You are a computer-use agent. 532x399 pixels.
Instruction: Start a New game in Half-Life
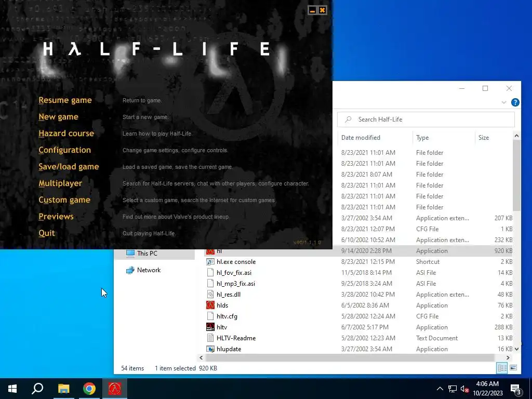[58, 117]
